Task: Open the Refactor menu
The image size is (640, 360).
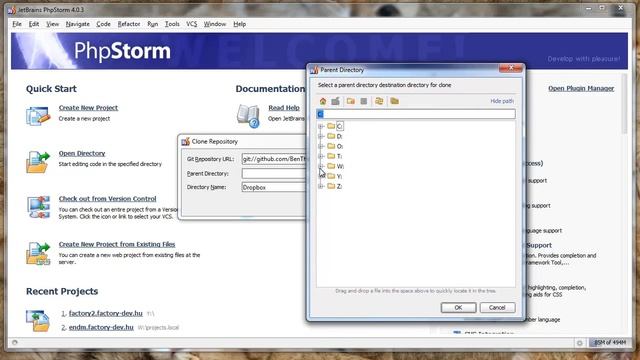Action: click(129, 24)
